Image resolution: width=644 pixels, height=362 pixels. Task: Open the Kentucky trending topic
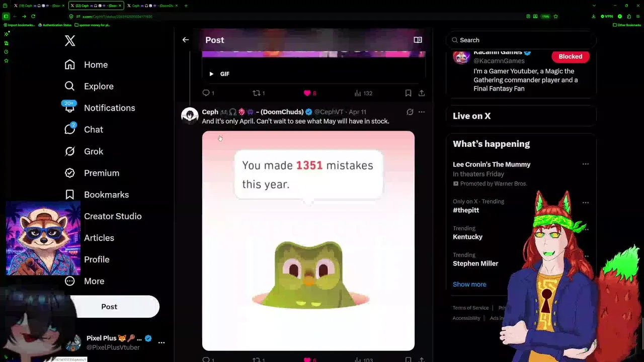pos(467,237)
